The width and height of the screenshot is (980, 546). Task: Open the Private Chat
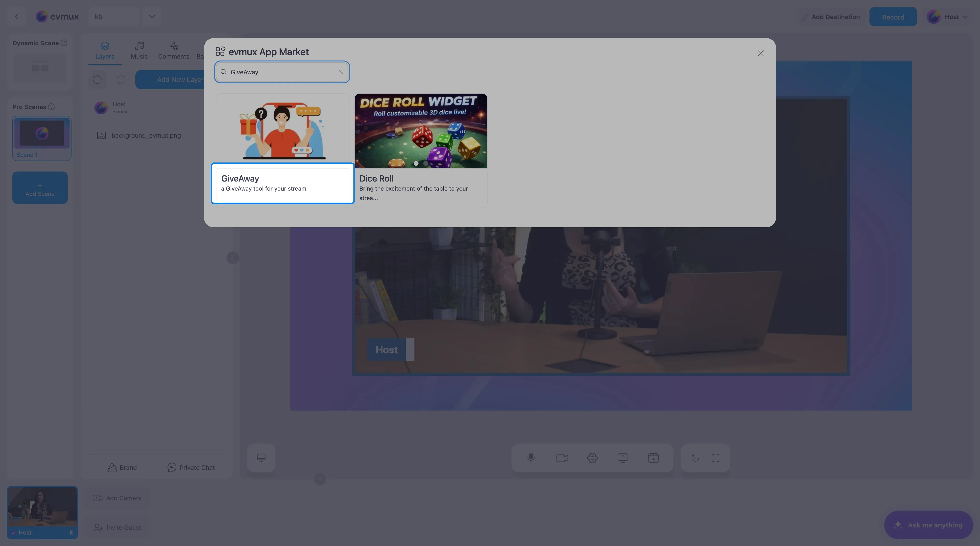tap(191, 467)
